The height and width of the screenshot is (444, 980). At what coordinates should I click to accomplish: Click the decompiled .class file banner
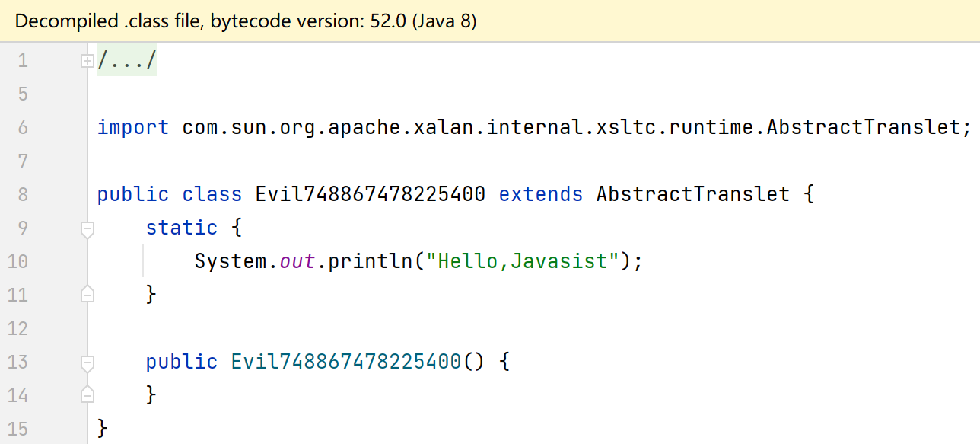246,21
